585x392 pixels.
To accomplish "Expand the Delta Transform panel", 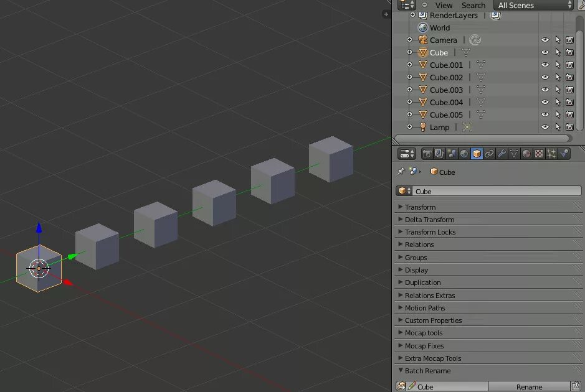I will (488, 220).
